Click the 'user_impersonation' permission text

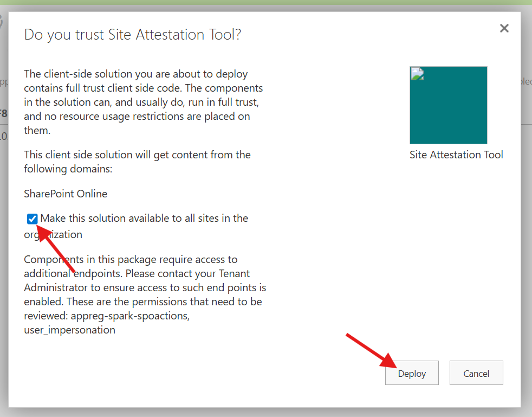coord(69,330)
